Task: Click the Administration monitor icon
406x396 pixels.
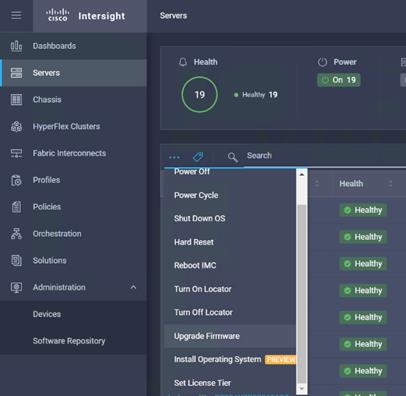Action: (16, 287)
